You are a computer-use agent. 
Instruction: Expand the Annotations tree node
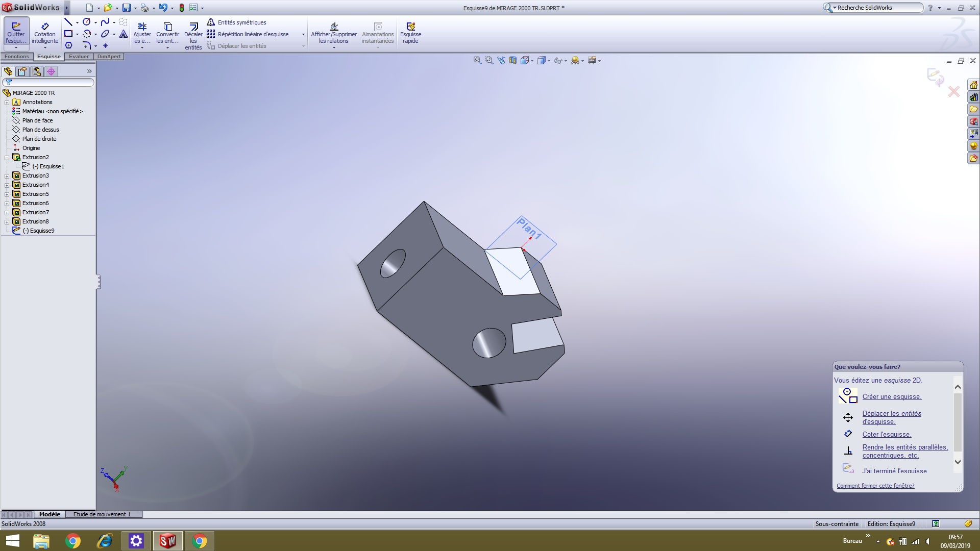point(7,102)
